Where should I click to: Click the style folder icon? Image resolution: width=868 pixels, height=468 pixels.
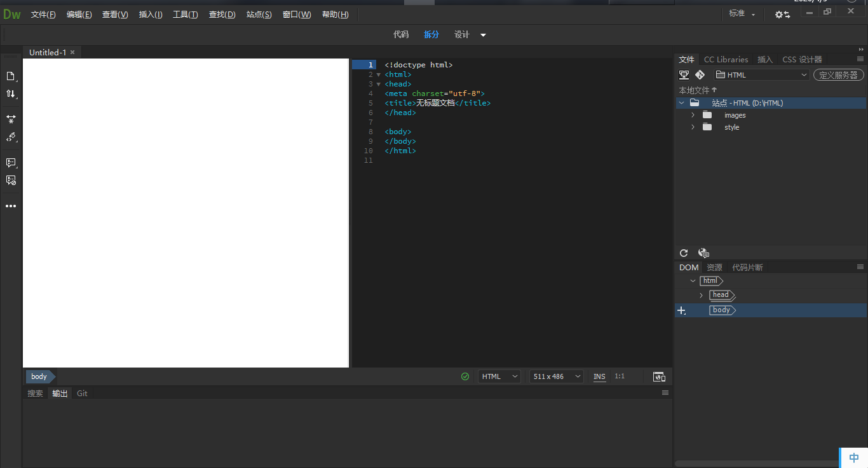[x=707, y=127]
